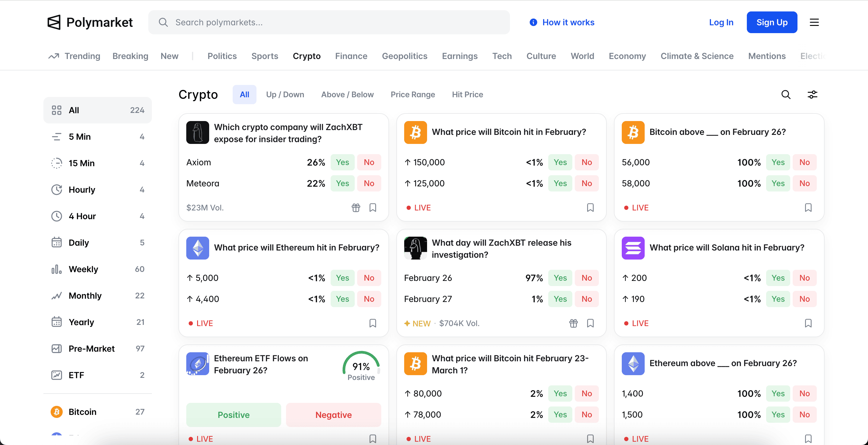The width and height of the screenshot is (868, 445).
Task: Bookmark the Bitcoin above February 26 market
Action: coord(808,208)
